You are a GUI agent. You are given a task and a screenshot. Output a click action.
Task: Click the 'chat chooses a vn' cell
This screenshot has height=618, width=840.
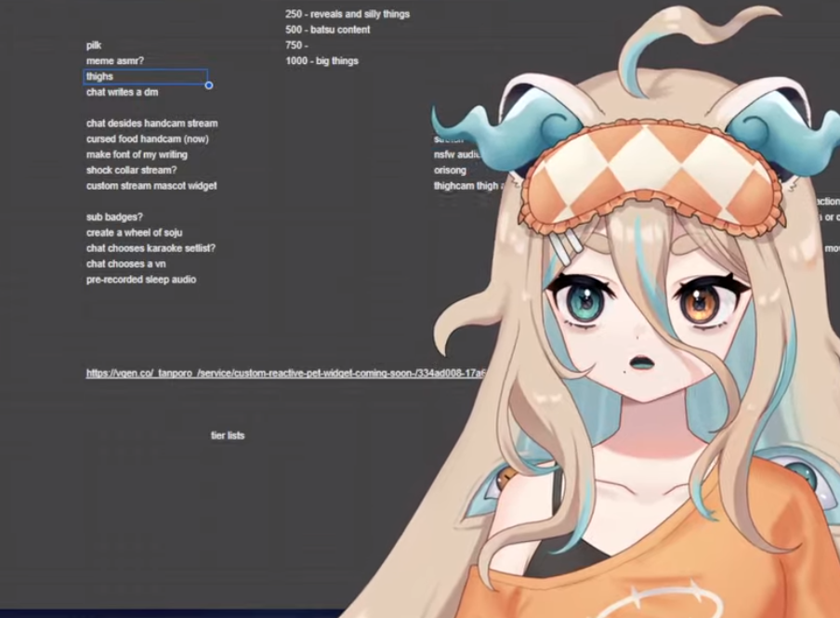(x=125, y=264)
